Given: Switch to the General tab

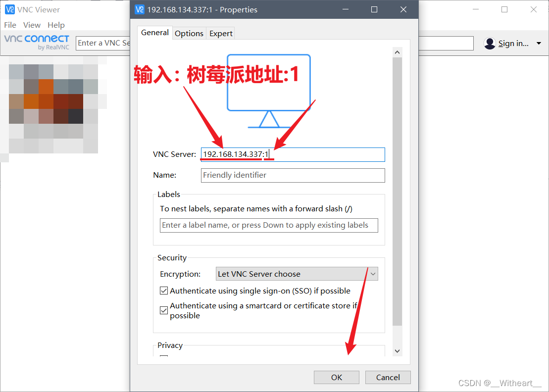Looking at the screenshot, I should tap(155, 33).
